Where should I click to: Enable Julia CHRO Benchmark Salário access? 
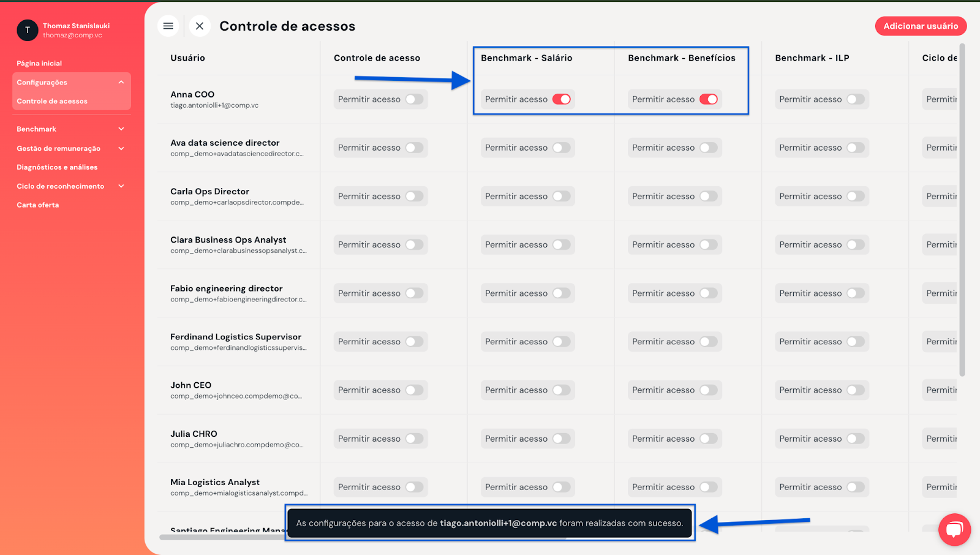[562, 439]
